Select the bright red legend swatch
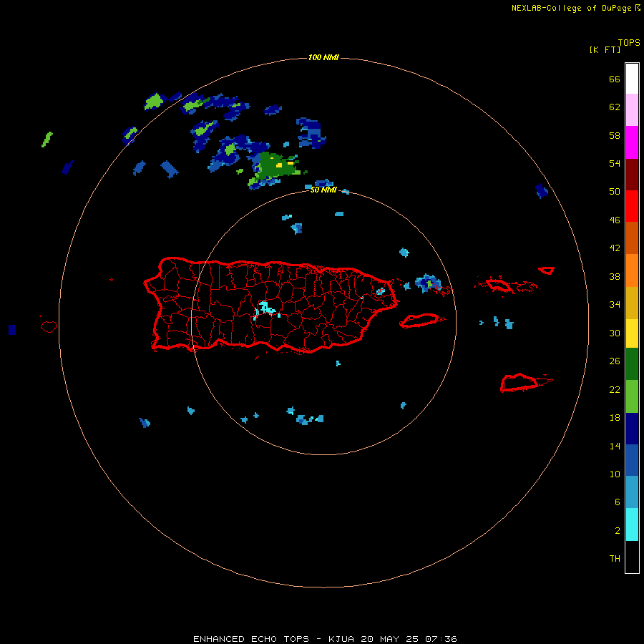The width and height of the screenshot is (644, 644). 632,206
